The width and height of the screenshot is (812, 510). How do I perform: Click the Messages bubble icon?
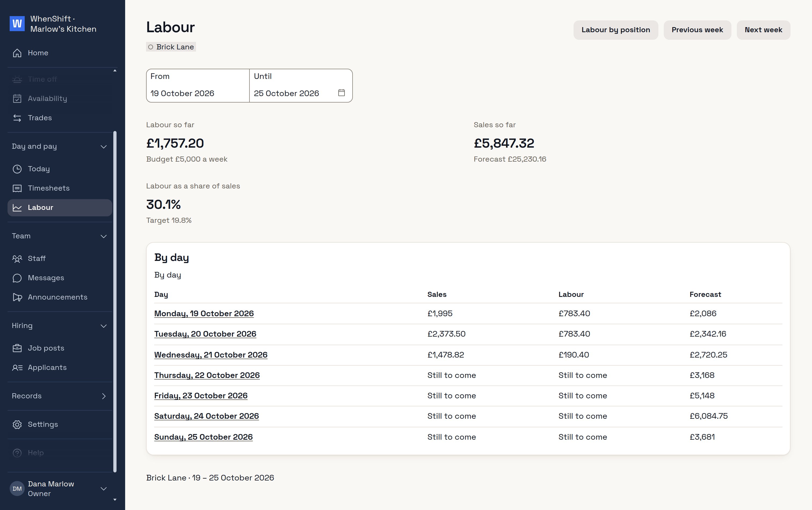tap(17, 278)
